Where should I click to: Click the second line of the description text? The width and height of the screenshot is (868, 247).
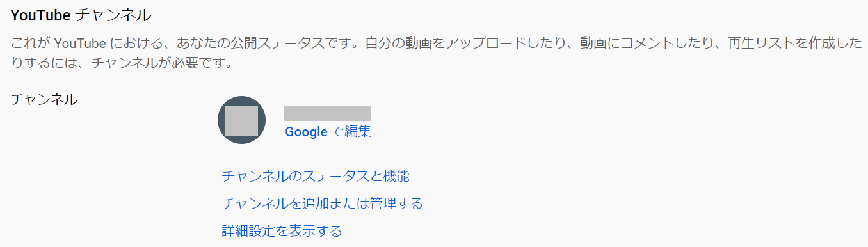[121, 64]
